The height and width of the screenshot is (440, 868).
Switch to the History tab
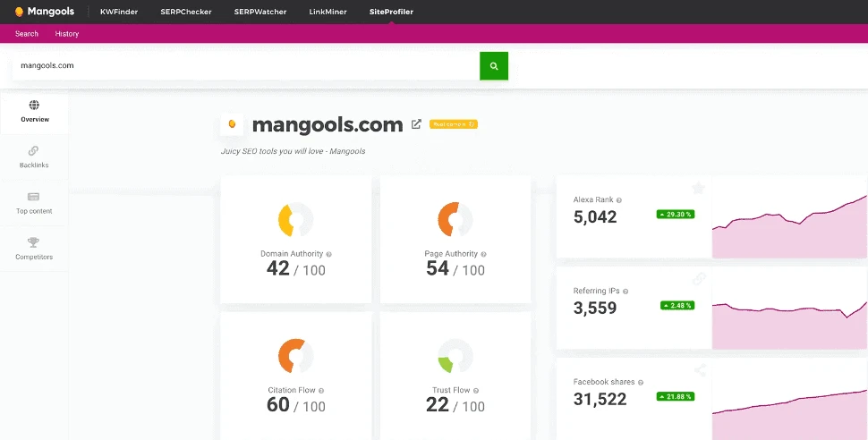[67, 34]
